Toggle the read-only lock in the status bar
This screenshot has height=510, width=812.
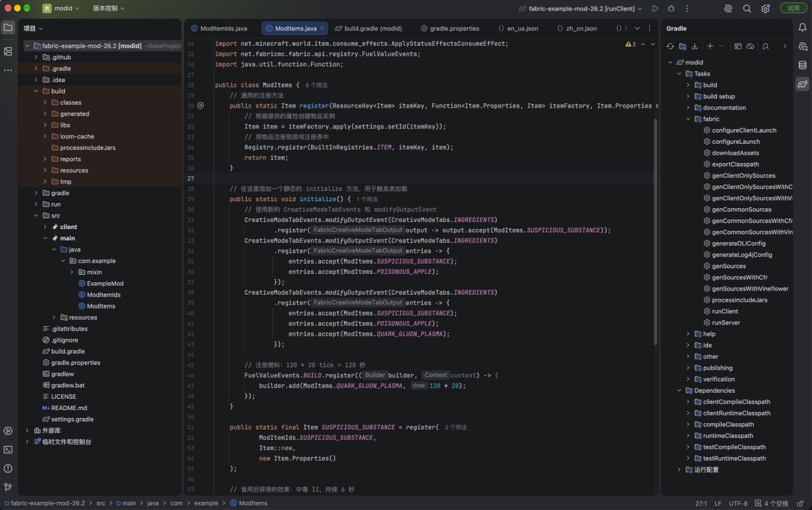800,503
